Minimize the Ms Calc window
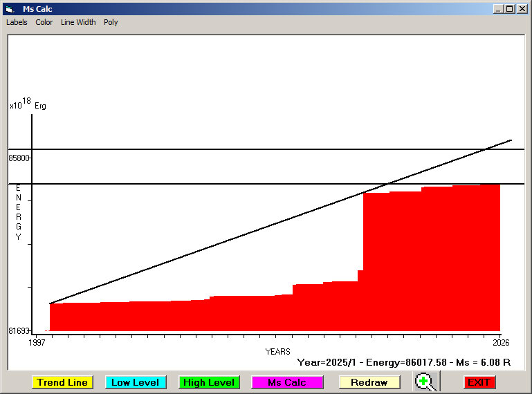This screenshot has width=532, height=394. [498, 9]
